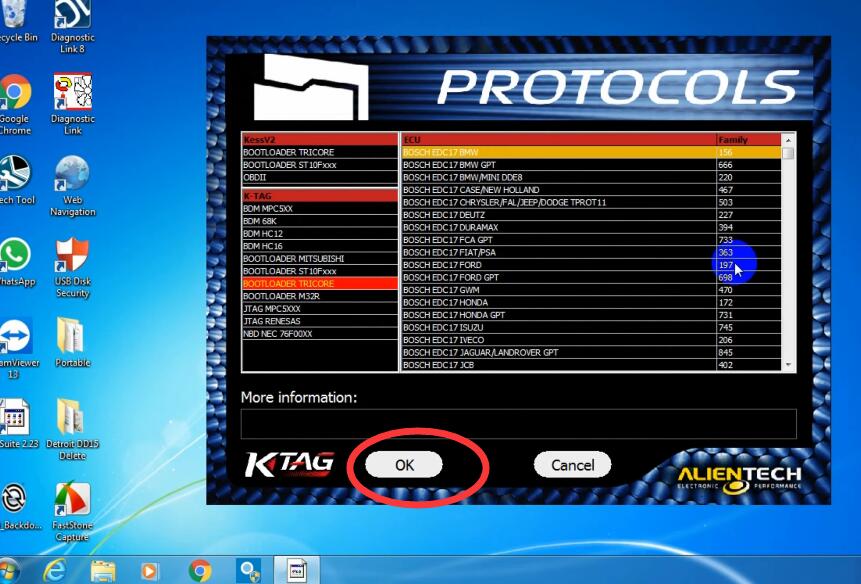
Task: Open Chrome from the taskbar
Action: (200, 571)
